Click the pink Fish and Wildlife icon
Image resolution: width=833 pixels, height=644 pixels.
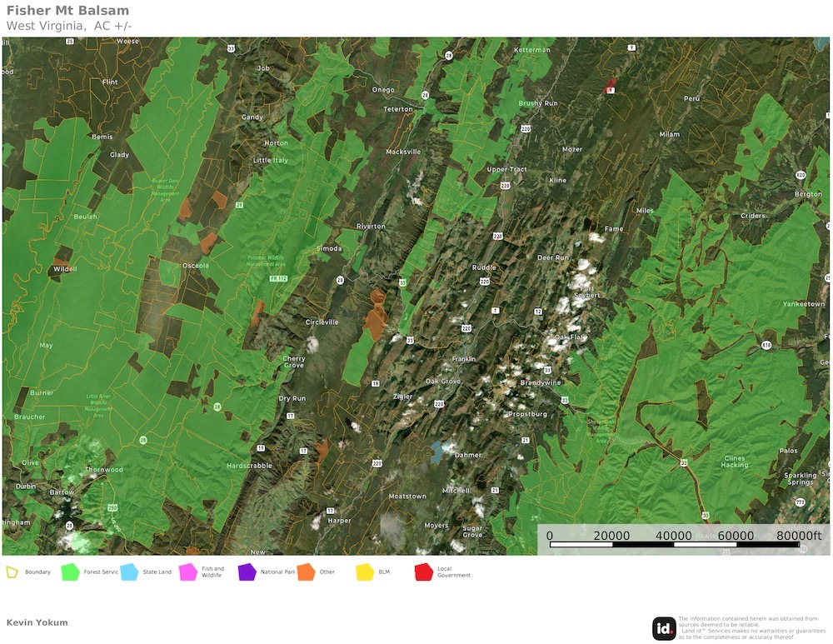point(187,572)
